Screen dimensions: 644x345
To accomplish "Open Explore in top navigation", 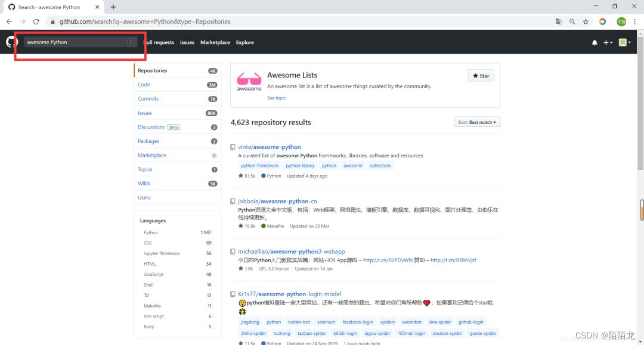I will (x=245, y=42).
